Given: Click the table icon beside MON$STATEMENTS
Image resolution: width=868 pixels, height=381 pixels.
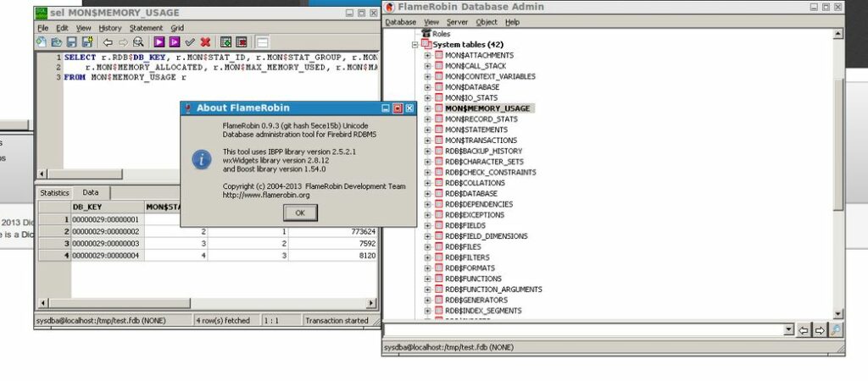Looking at the screenshot, I should tap(439, 130).
